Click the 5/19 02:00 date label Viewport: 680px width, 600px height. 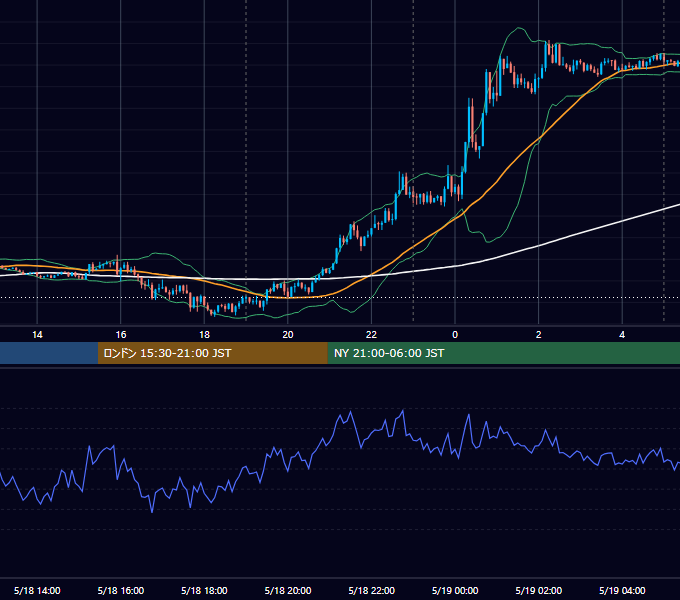(539, 590)
